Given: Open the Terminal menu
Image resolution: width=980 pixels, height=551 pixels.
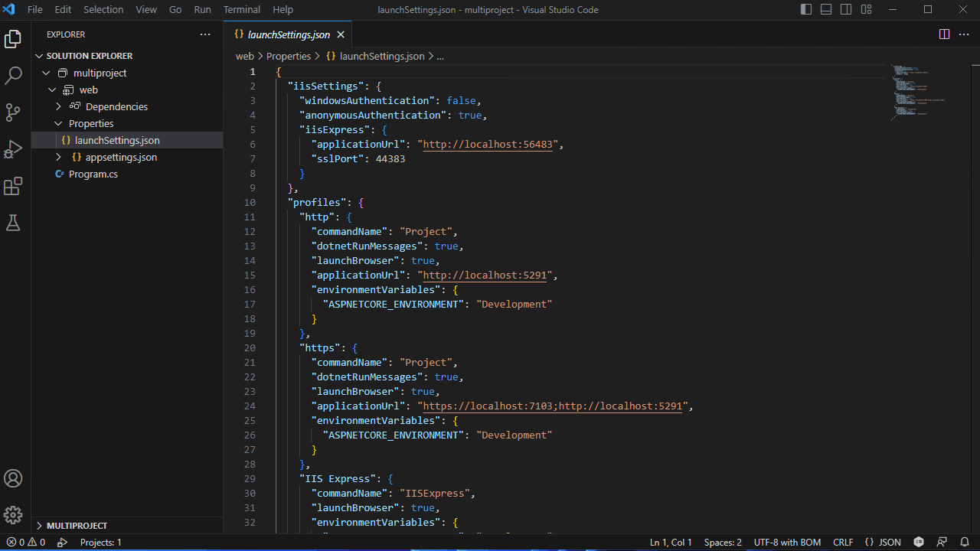Looking at the screenshot, I should tap(241, 9).
